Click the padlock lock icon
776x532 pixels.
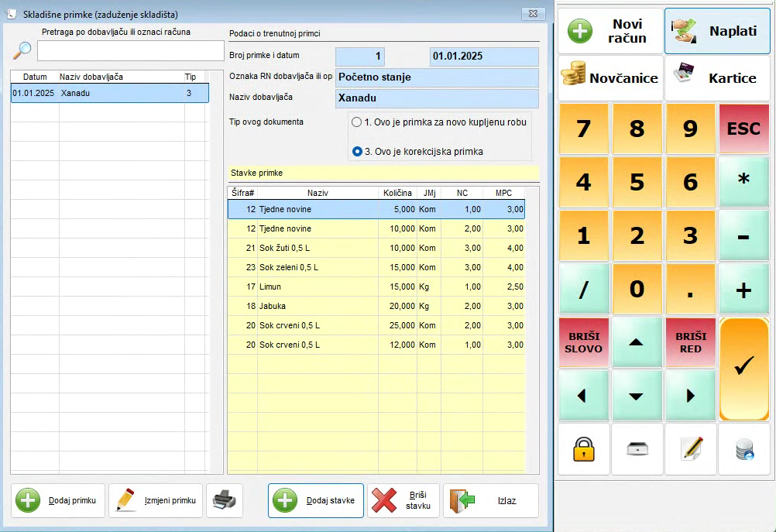583,449
